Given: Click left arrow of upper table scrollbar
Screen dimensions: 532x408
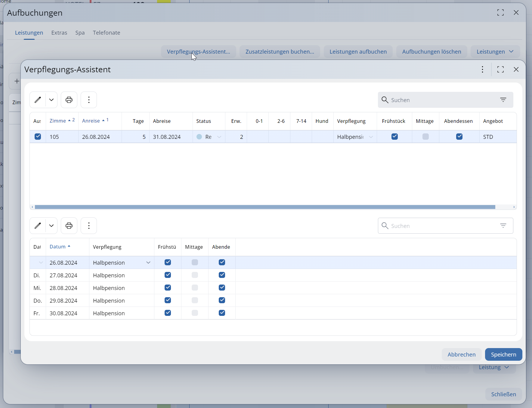Looking at the screenshot, I should click(32, 207).
